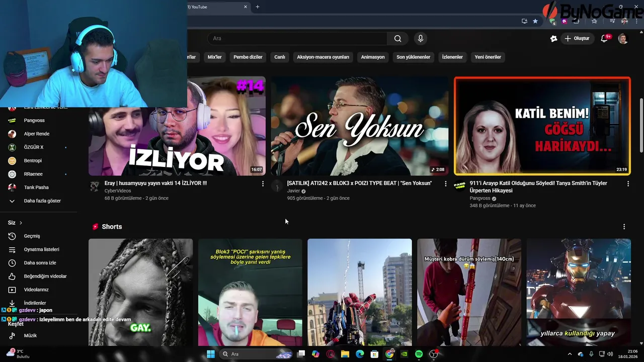The height and width of the screenshot is (362, 644).
Task: Bookmark this page with the star icon
Action: [535, 21]
